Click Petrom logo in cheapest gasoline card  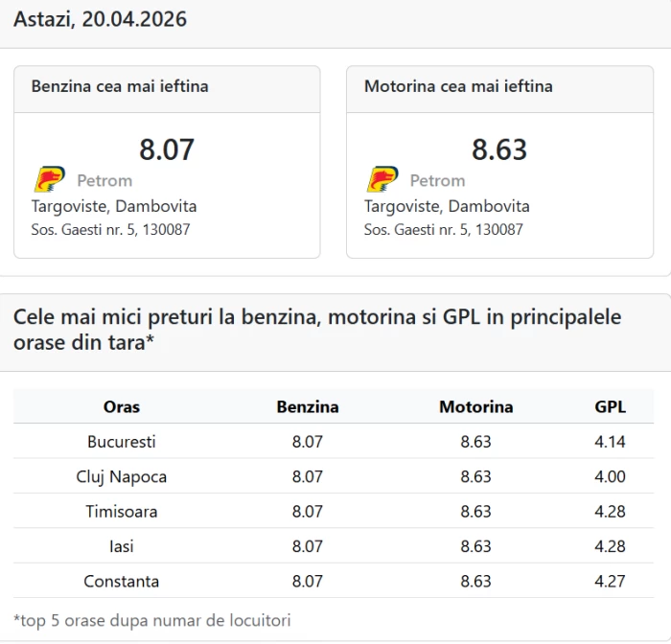(49, 179)
